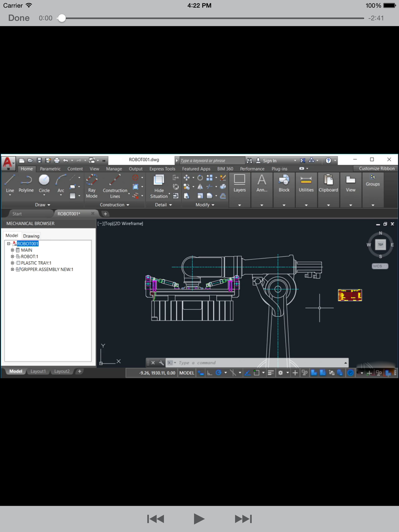Choose the Construction Lines tool
The height and width of the screenshot is (532, 399).
115,186
